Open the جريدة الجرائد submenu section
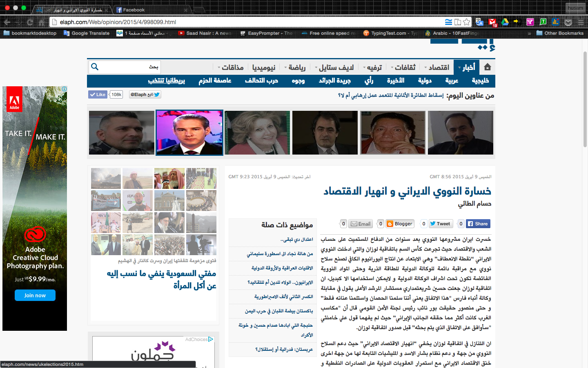This screenshot has width=588, height=368. (335, 81)
